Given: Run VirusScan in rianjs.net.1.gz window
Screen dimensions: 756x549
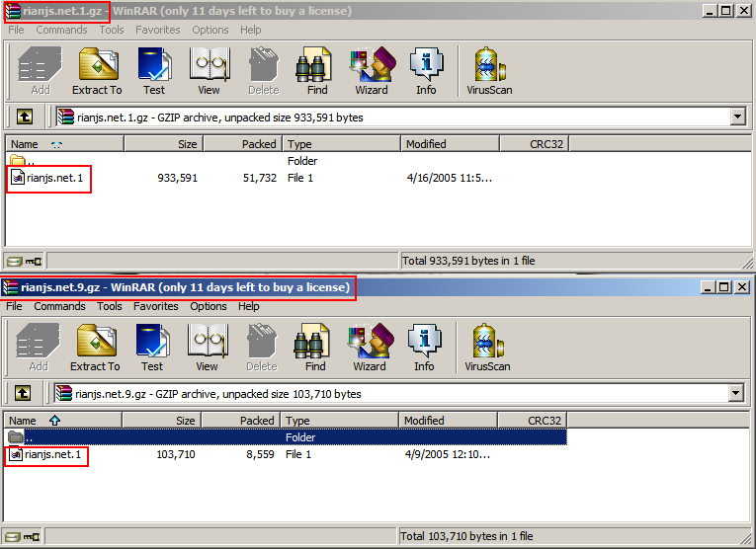Looking at the screenshot, I should [x=489, y=71].
